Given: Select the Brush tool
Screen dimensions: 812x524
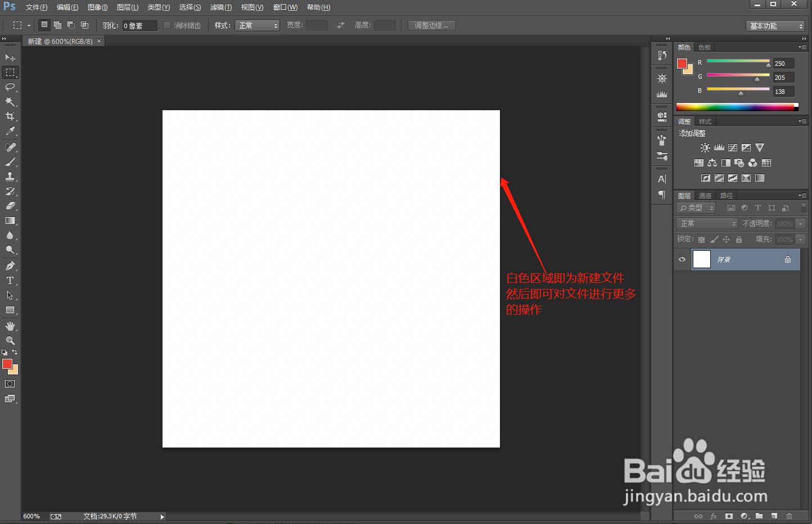Looking at the screenshot, I should (10, 162).
